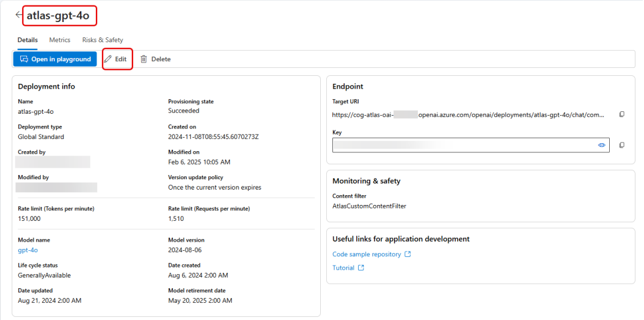The image size is (644, 320).
Task: Click the Endpoint heading
Action: coord(348,86)
